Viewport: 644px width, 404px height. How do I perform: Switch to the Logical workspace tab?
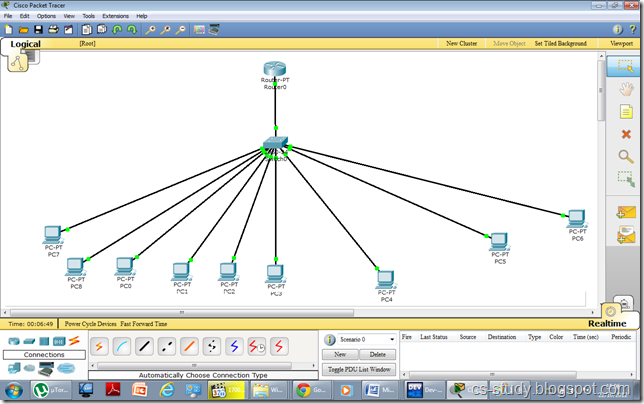(x=25, y=44)
